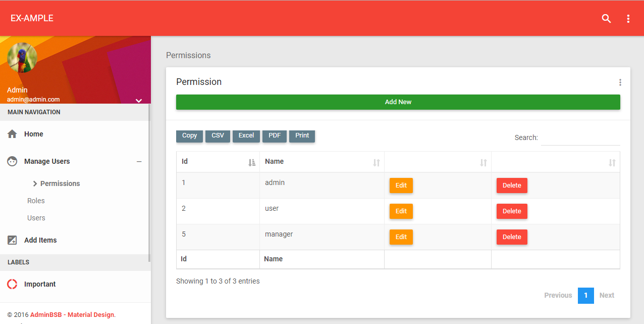Image resolution: width=644 pixels, height=324 pixels.
Task: Click the EX-AMPLE brand title
Action: pos(32,18)
